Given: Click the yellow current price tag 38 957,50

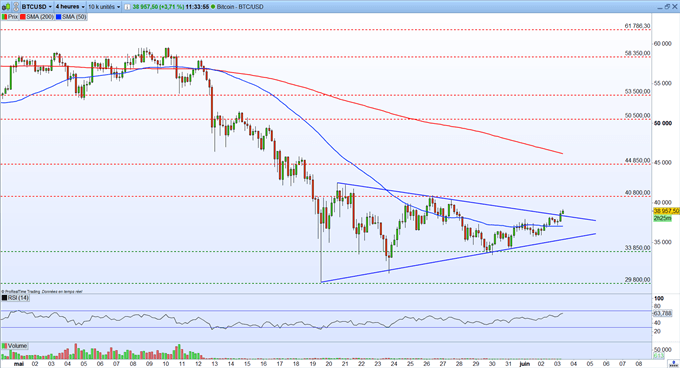Looking at the screenshot, I should coord(666,211).
